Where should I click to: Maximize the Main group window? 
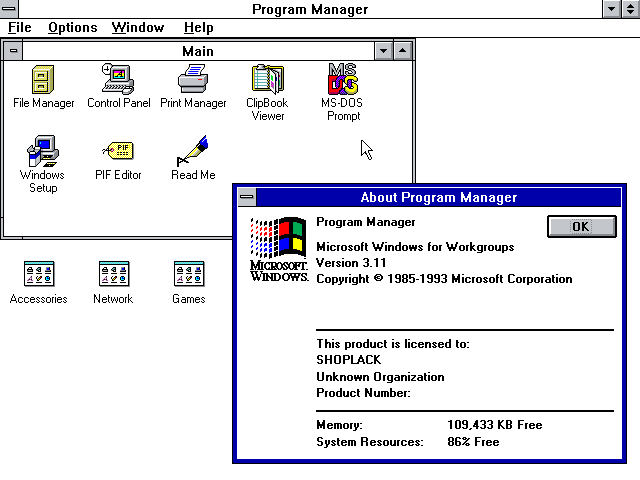coord(402,51)
